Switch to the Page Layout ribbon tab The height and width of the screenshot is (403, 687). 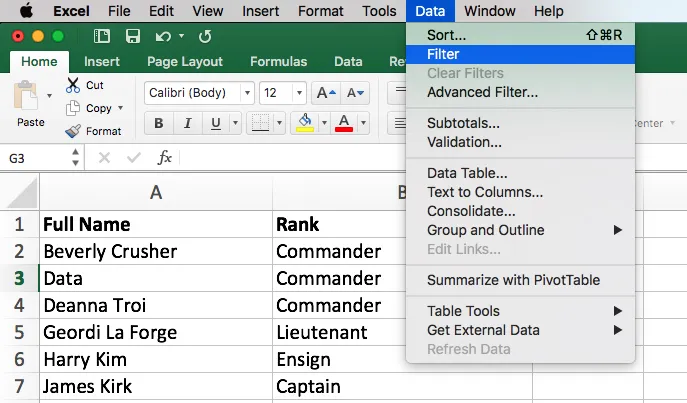pos(185,61)
